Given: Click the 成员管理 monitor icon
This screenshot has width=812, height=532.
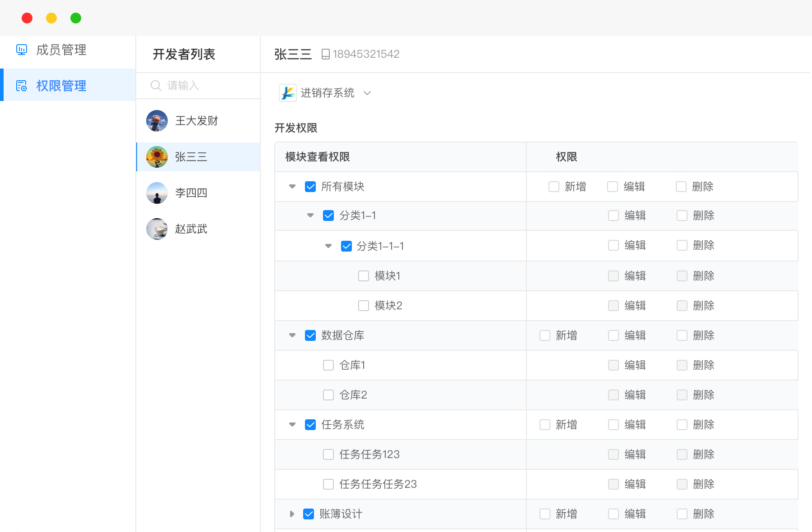Looking at the screenshot, I should [x=22, y=50].
